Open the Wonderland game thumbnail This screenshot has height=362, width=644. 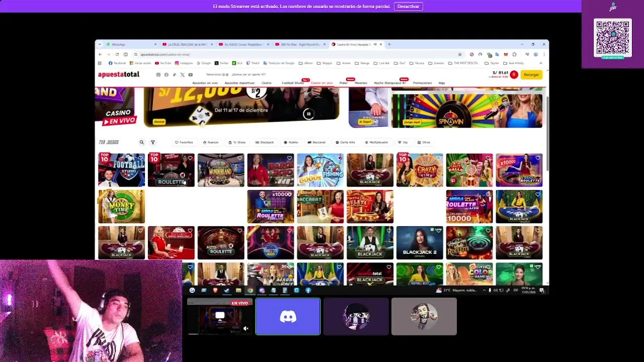pyautogui.click(x=221, y=170)
